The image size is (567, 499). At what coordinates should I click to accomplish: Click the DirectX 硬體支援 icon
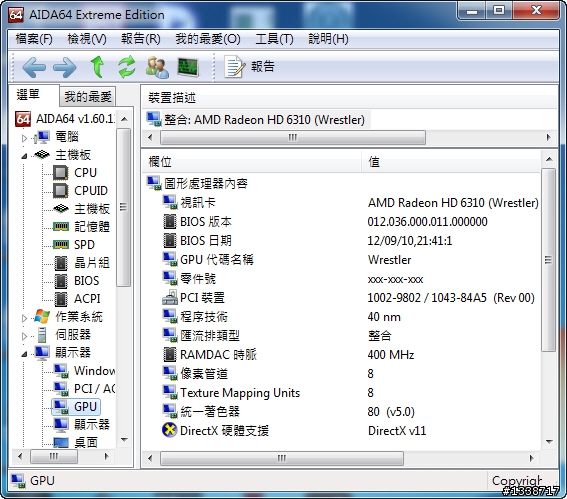coord(170,430)
